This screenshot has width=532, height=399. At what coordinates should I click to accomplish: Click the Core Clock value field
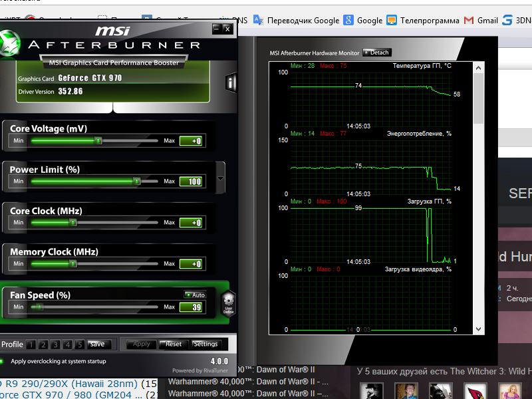coord(192,223)
